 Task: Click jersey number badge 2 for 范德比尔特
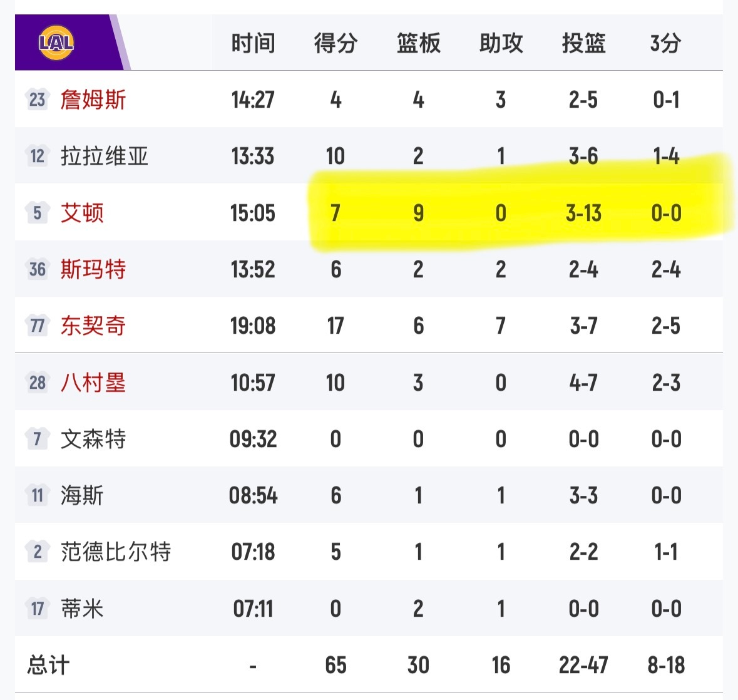(x=36, y=552)
